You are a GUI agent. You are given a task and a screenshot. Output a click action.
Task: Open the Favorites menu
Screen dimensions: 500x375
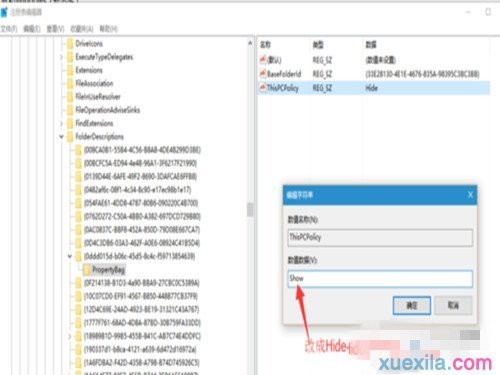(82, 29)
